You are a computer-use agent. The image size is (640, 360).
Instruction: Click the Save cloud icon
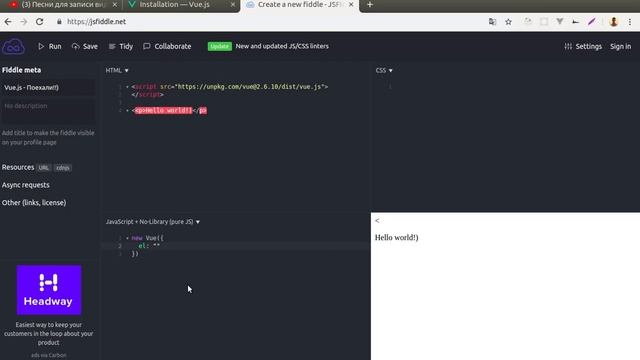point(76,47)
